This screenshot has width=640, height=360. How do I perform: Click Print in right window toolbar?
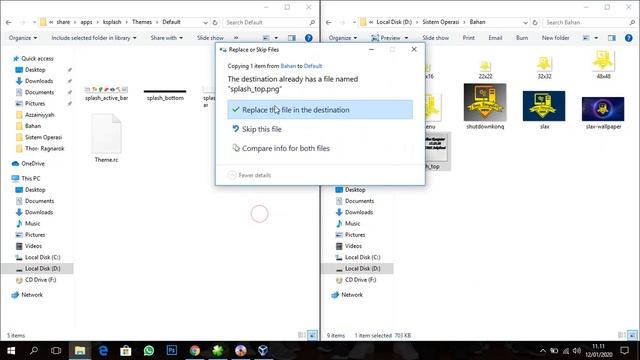click(x=469, y=38)
